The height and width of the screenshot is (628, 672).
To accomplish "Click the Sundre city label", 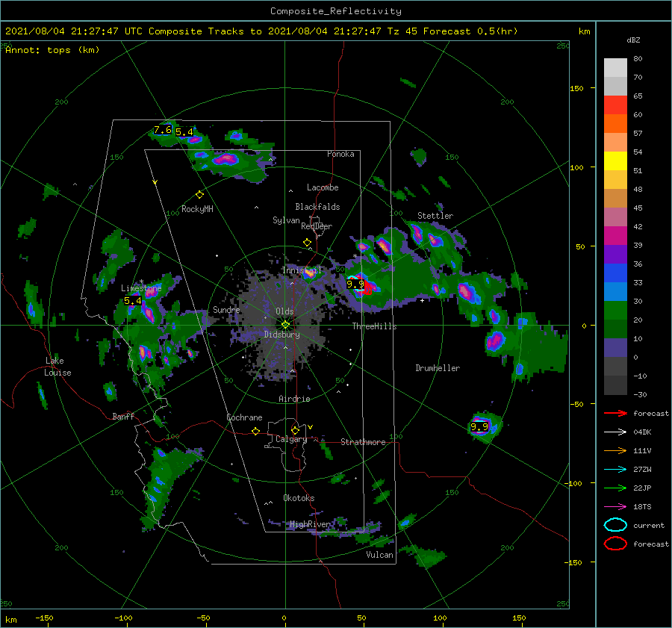I will pyautogui.click(x=226, y=309).
